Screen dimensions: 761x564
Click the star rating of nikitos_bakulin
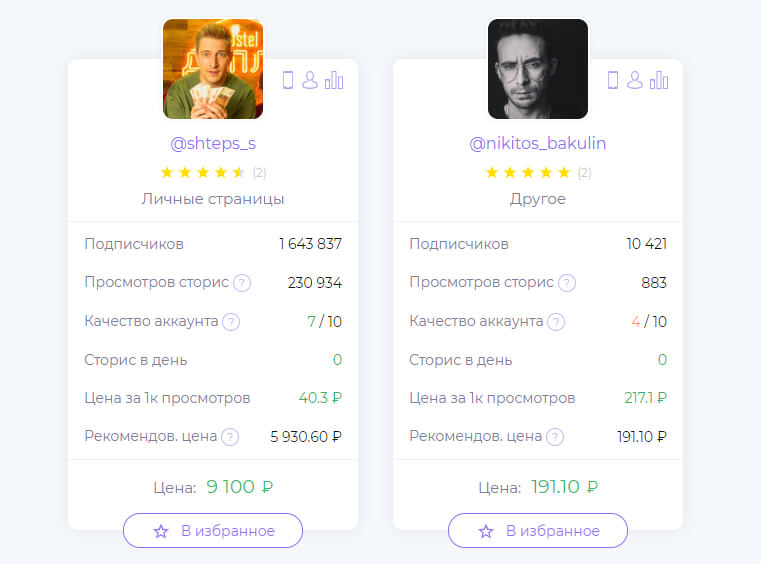pyautogui.click(x=529, y=172)
